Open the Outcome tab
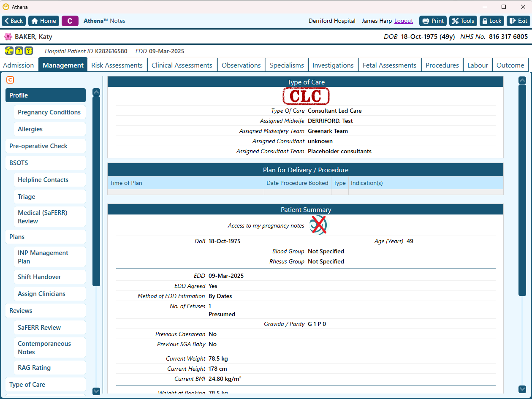The width and height of the screenshot is (532, 399). click(510, 65)
